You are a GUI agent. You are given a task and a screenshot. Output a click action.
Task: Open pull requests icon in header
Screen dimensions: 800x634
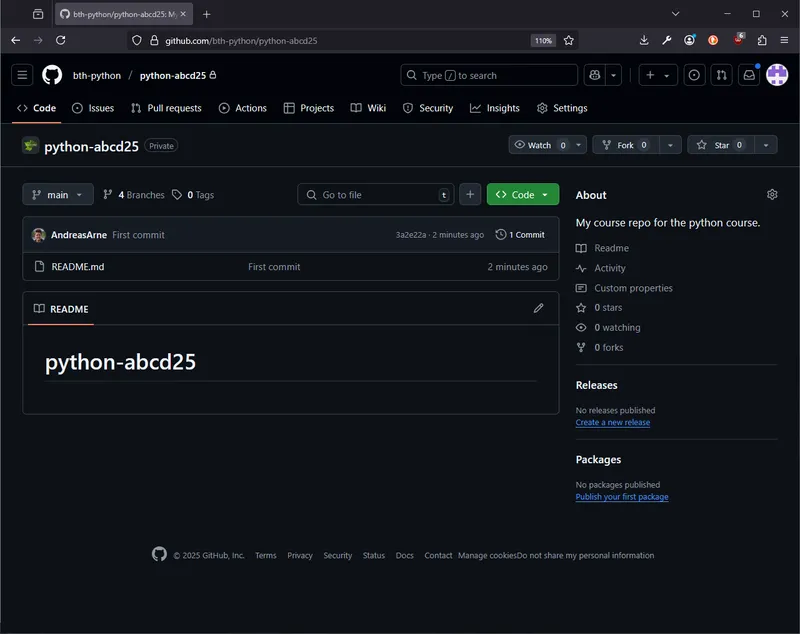pos(721,75)
